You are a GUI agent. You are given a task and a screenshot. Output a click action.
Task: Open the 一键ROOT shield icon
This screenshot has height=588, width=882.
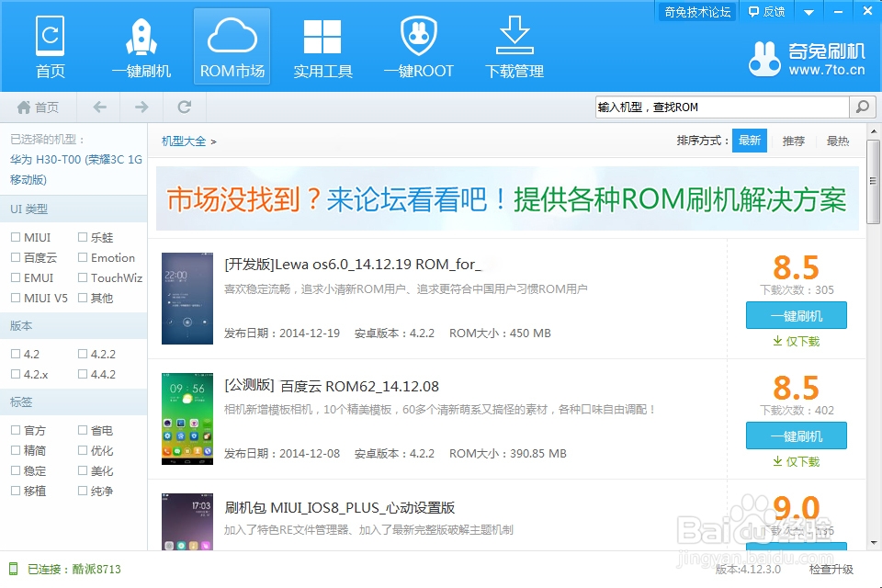click(x=419, y=47)
